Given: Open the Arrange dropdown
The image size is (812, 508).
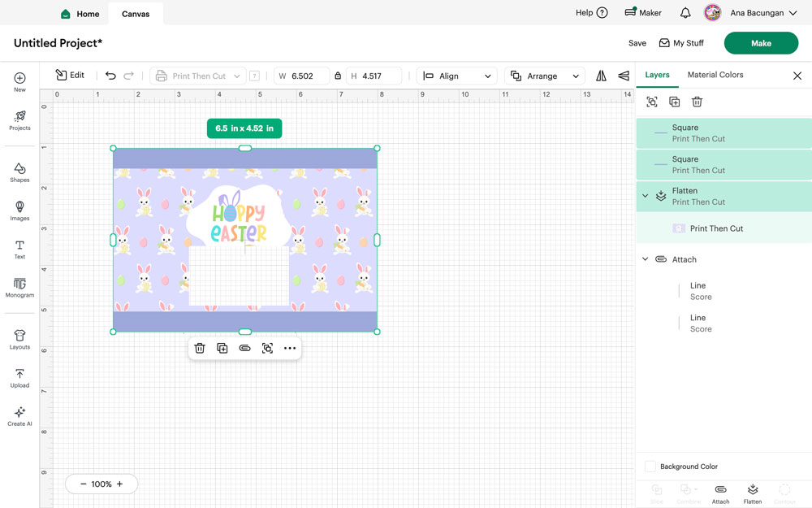Looking at the screenshot, I should [544, 76].
